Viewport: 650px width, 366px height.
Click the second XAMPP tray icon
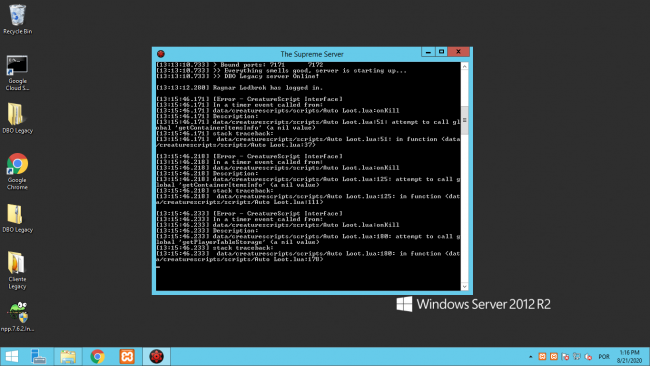pyautogui.click(x=554, y=356)
